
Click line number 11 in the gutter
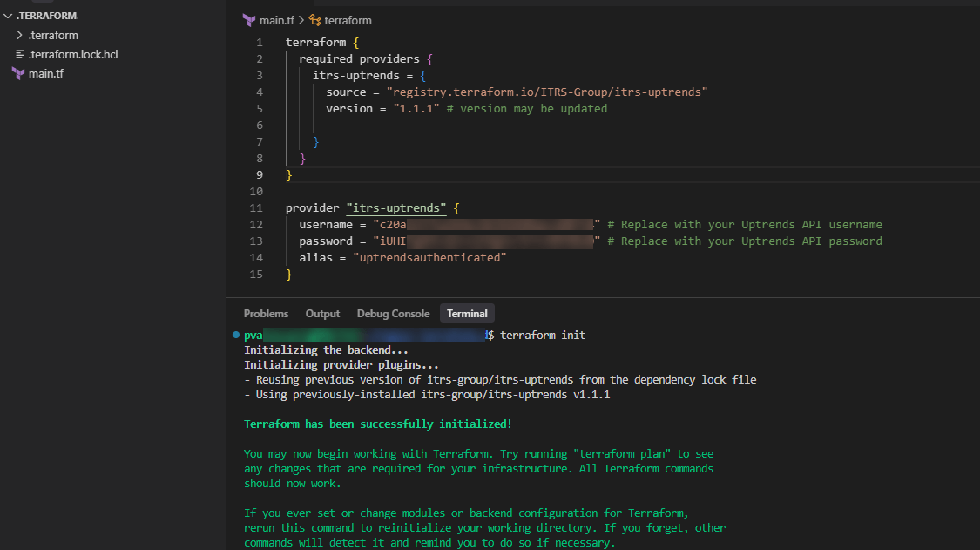pyautogui.click(x=256, y=207)
